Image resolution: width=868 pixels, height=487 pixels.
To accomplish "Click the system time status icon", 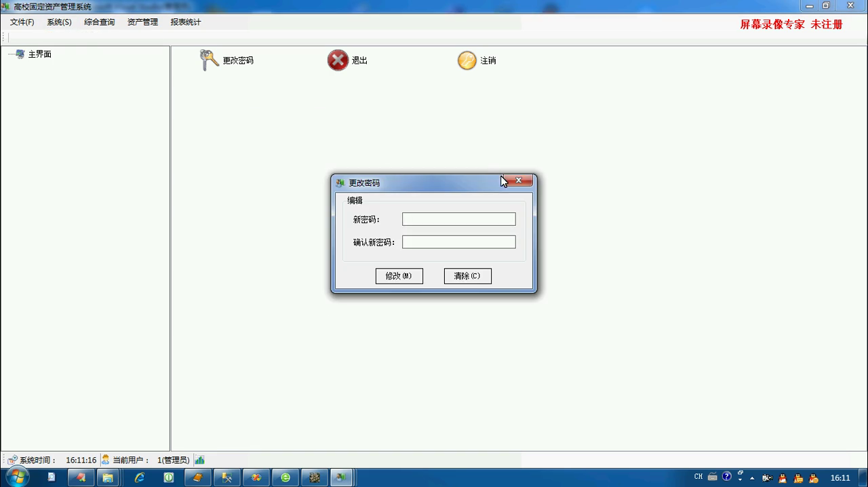I will (12, 460).
